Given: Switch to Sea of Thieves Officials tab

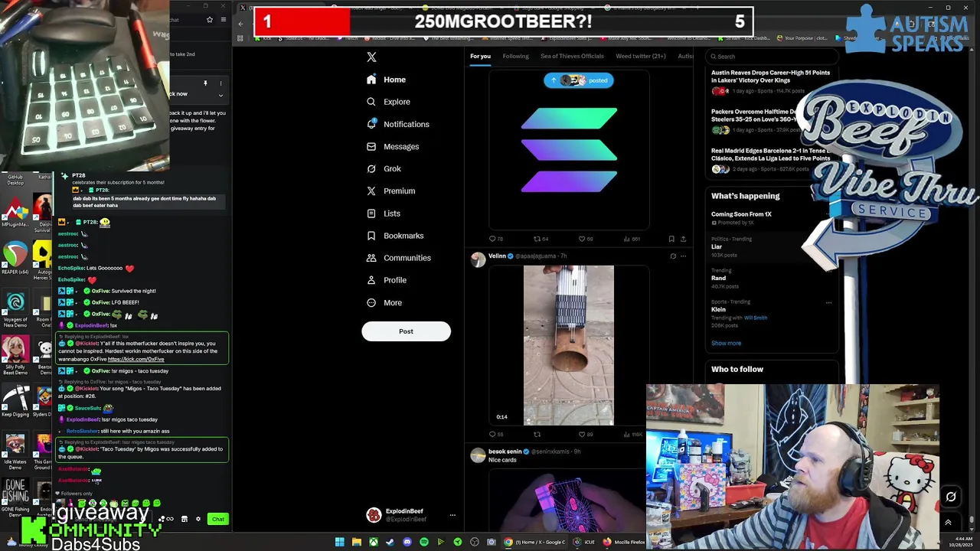Looking at the screenshot, I should 572,56.
